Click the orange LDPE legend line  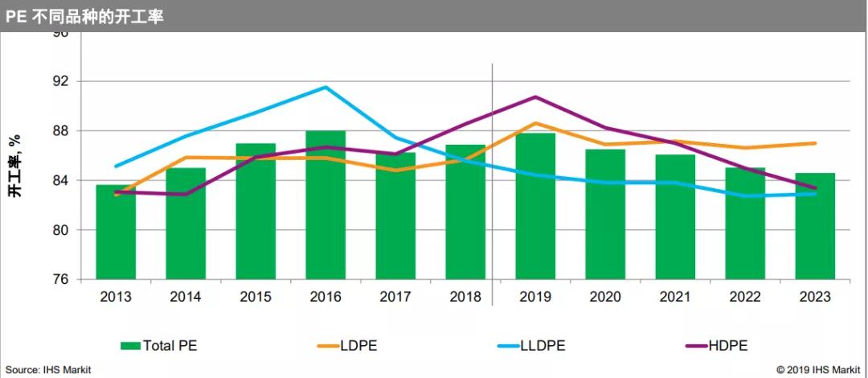(x=329, y=347)
